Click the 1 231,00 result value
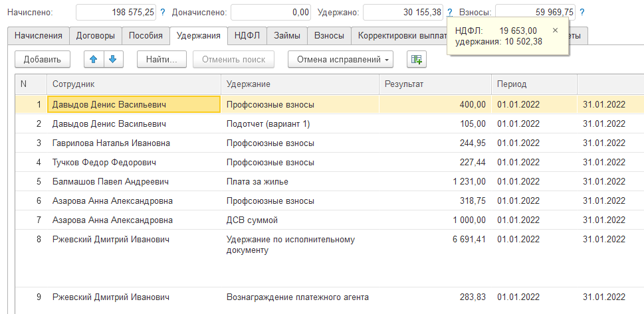644x314 pixels. click(x=469, y=182)
